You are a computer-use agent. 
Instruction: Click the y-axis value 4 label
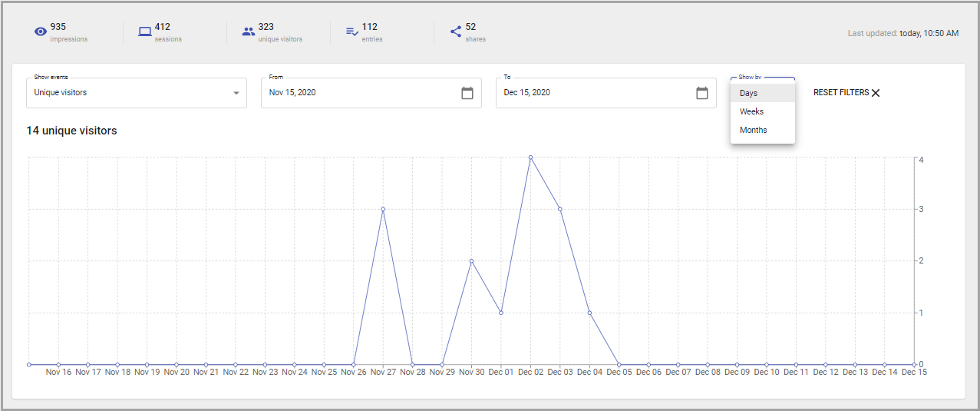click(x=921, y=160)
